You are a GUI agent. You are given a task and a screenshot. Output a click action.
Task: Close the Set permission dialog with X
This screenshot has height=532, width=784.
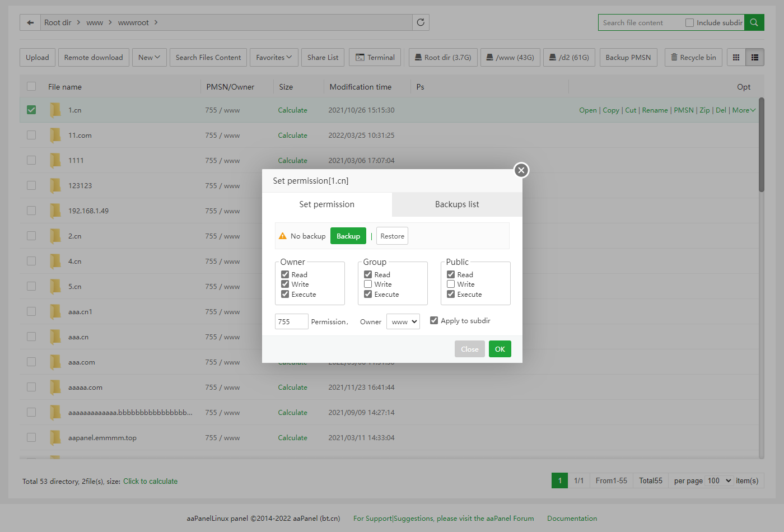pos(521,170)
